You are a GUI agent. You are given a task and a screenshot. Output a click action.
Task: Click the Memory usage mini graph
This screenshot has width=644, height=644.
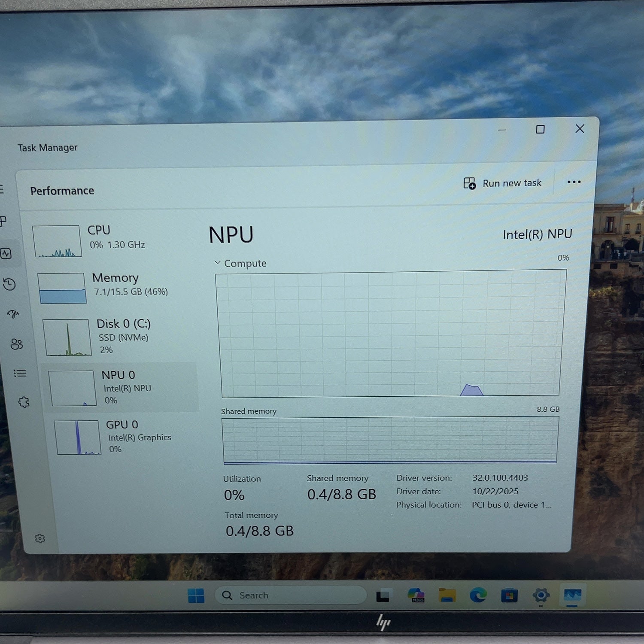(61, 288)
